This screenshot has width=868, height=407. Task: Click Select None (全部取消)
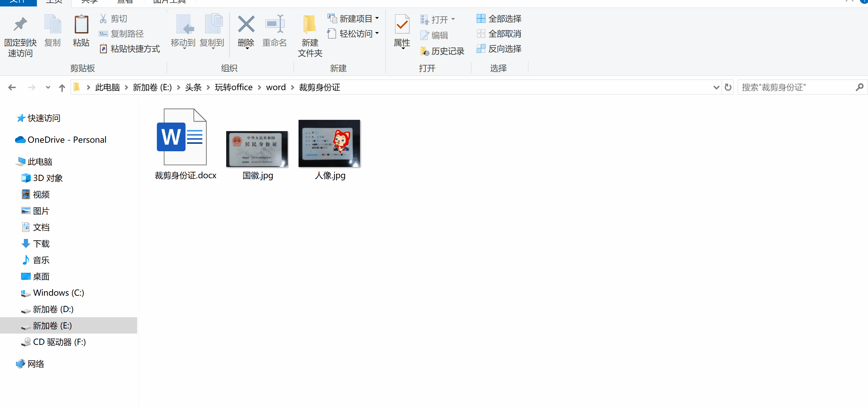[x=499, y=34]
